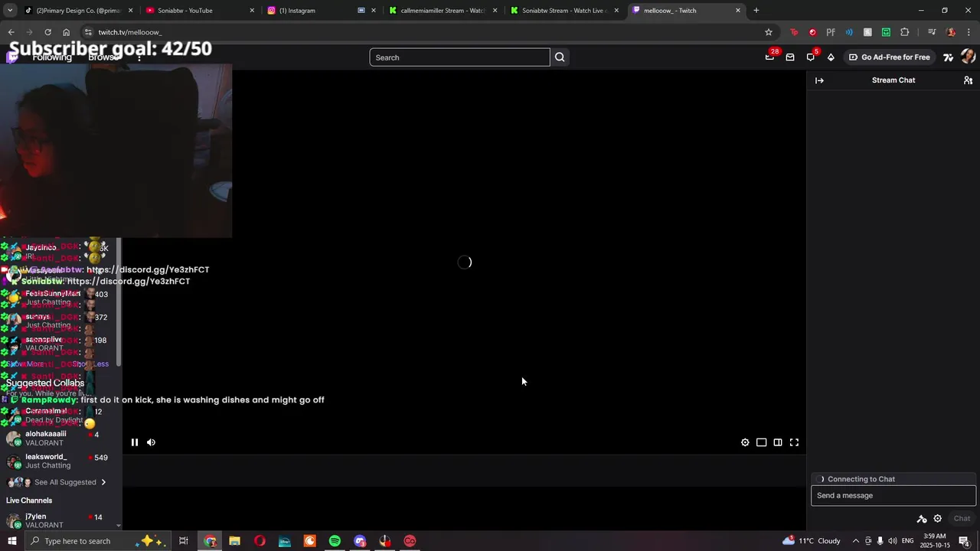Open the mod tools sword icon

coord(922,519)
